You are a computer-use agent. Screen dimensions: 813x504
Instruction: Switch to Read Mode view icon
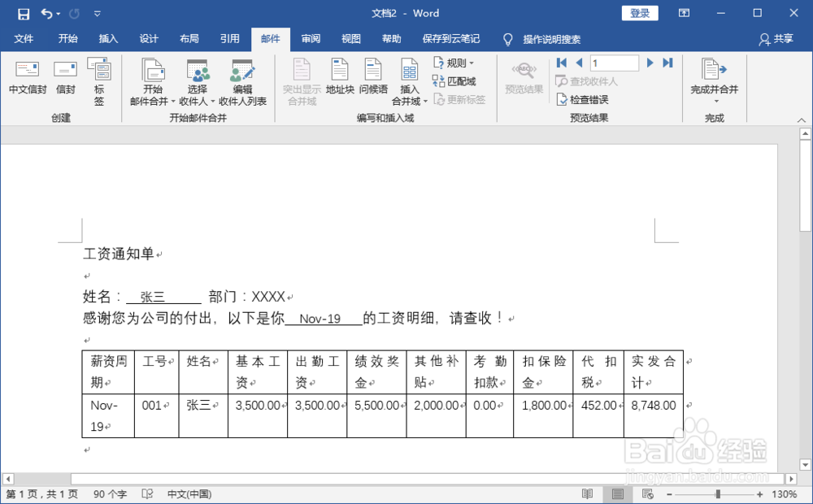click(587, 494)
